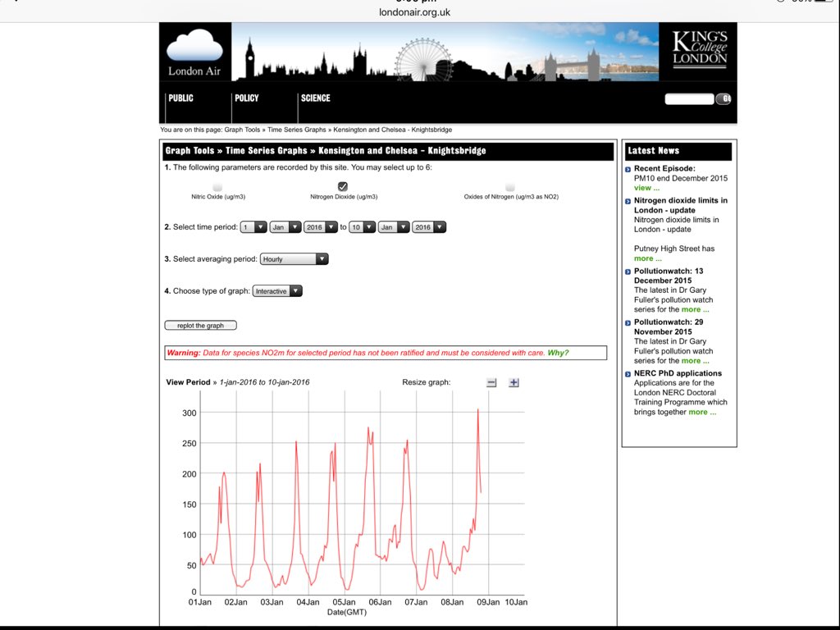Screen dimensions: 840x630
Task: Click the arrow icon beside Nitrogen dioxide limits
Action: click(628, 201)
